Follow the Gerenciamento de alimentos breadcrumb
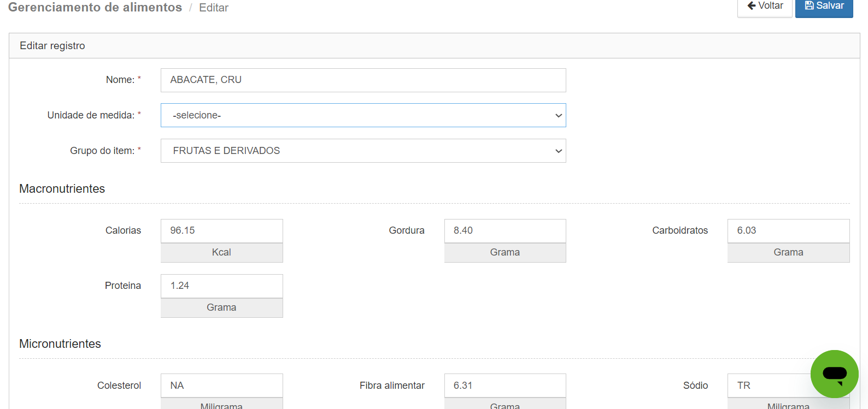 [x=95, y=8]
